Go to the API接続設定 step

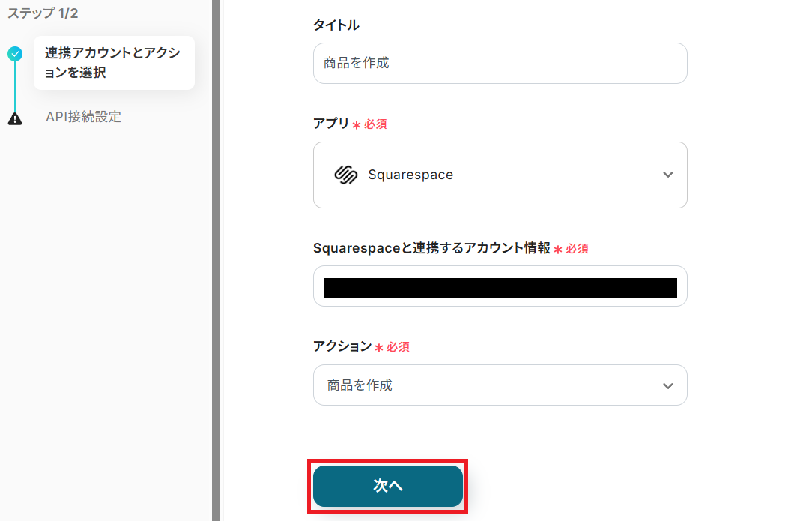pyautogui.click(x=83, y=117)
